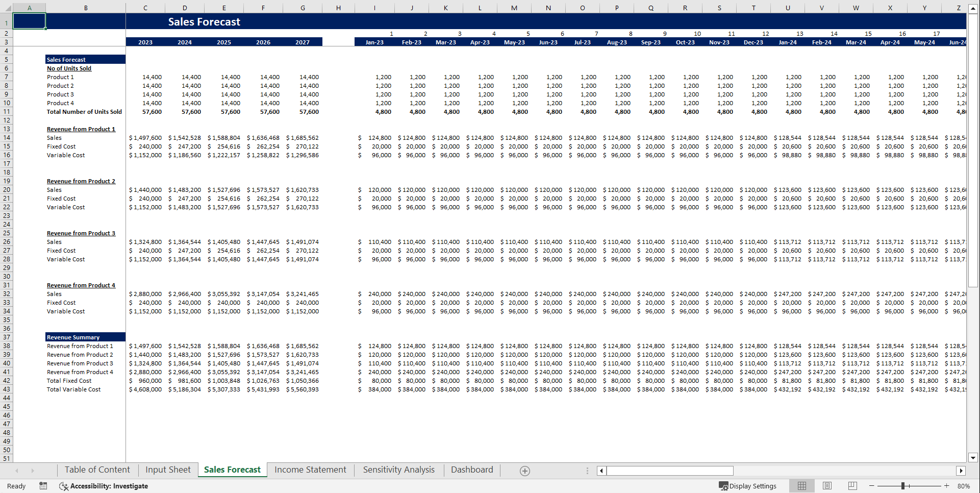Select column header H
Viewport: 980px width, 493px height.
(x=338, y=8)
